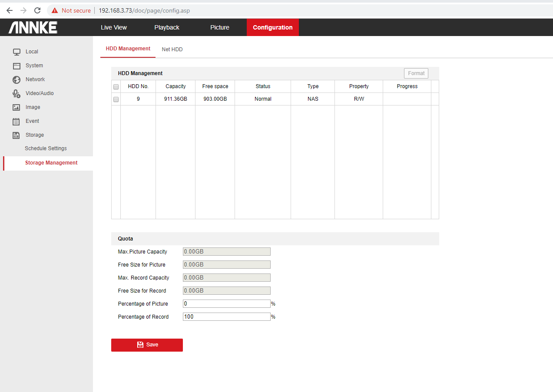Focus the Percentage of Record field
553x392 pixels.
[227, 317]
